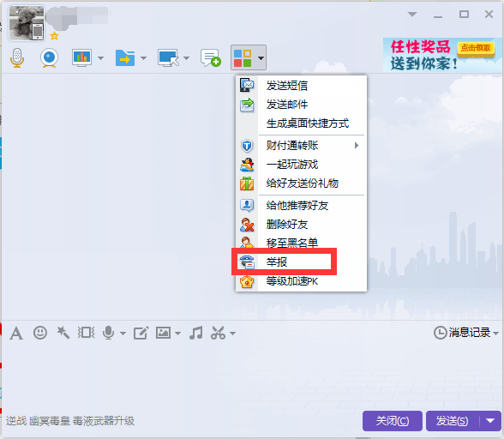Select 发送短信 menu item
This screenshot has height=439, width=504.
(x=301, y=86)
